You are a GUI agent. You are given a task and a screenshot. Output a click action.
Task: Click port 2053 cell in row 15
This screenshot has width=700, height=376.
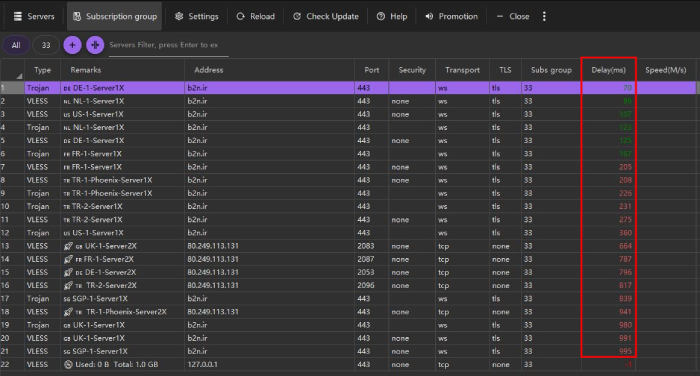click(371, 272)
